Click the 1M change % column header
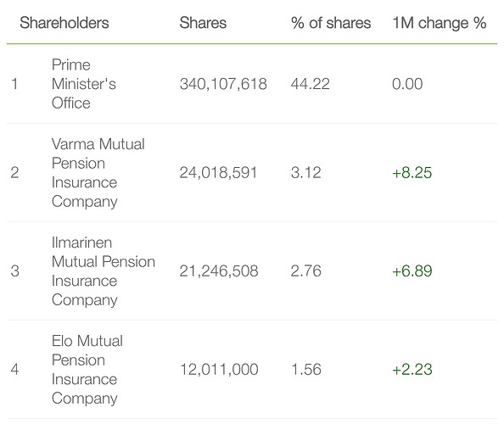The width and height of the screenshot is (504, 424). point(440,23)
